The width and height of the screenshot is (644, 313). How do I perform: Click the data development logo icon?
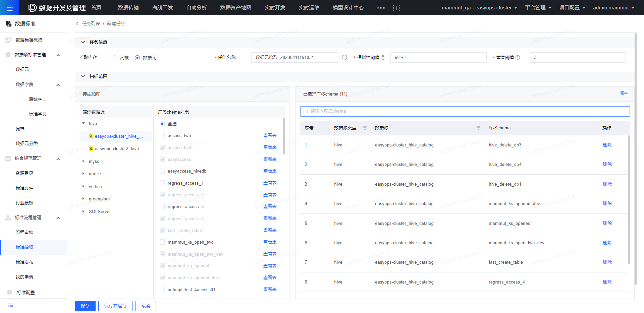[x=32, y=7]
